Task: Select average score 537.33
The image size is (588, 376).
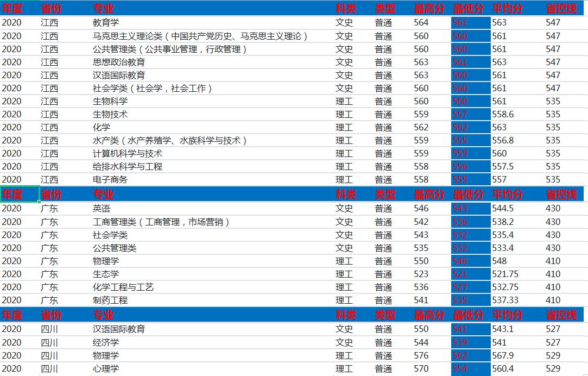Action: pos(505,300)
